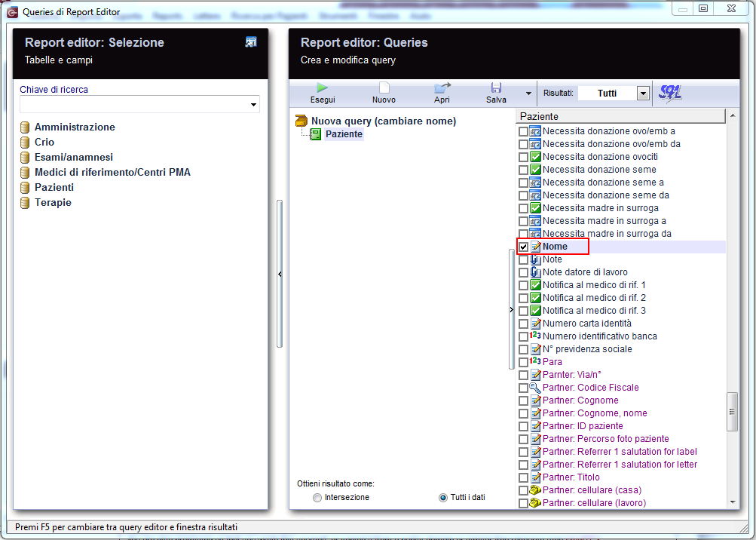Image resolution: width=756 pixels, height=540 pixels.
Task: Show the SQL view via the SQL icon
Action: (x=669, y=93)
